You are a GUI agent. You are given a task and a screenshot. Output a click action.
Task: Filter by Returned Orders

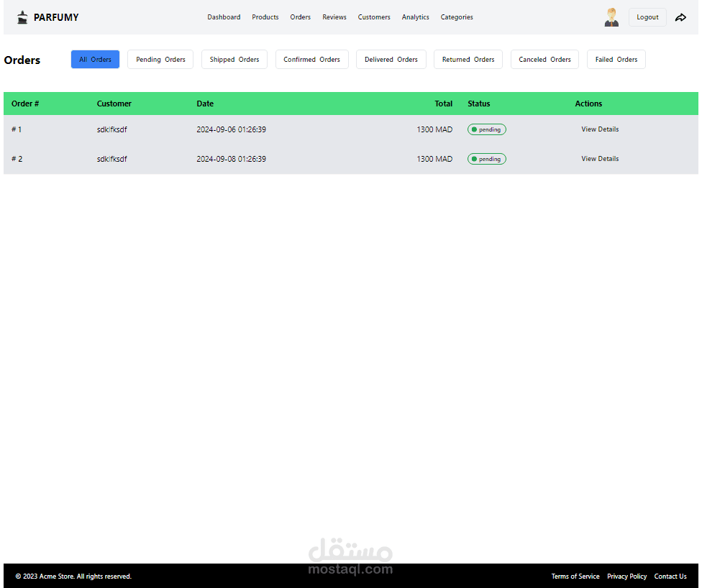468,60
